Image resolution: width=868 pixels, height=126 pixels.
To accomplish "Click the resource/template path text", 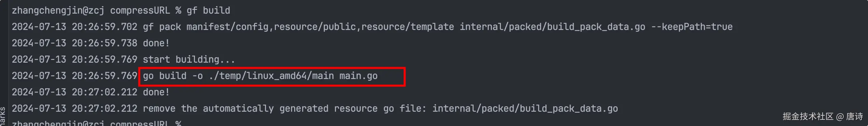I will (x=408, y=27).
